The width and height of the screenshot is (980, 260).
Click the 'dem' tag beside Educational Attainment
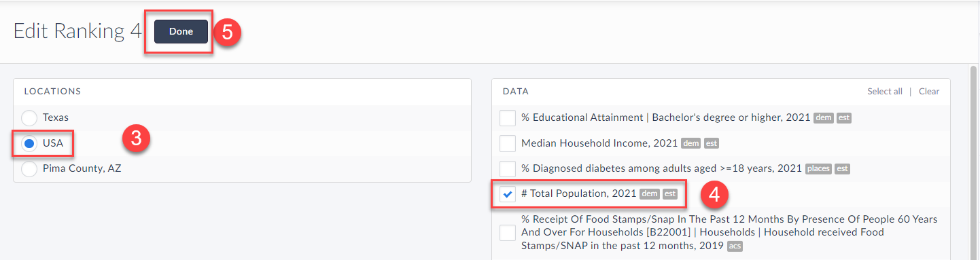tap(824, 118)
